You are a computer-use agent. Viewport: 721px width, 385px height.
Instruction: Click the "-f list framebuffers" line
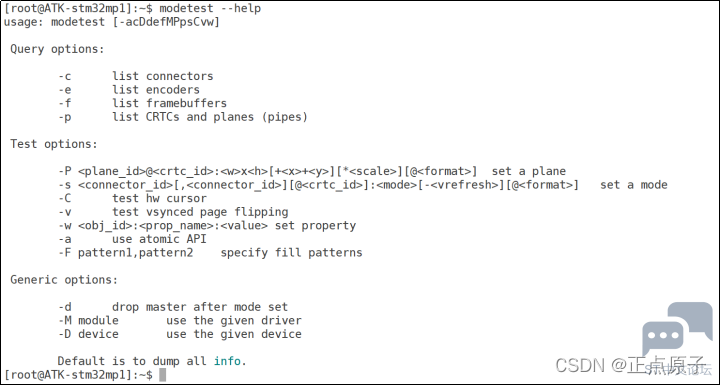[142, 103]
